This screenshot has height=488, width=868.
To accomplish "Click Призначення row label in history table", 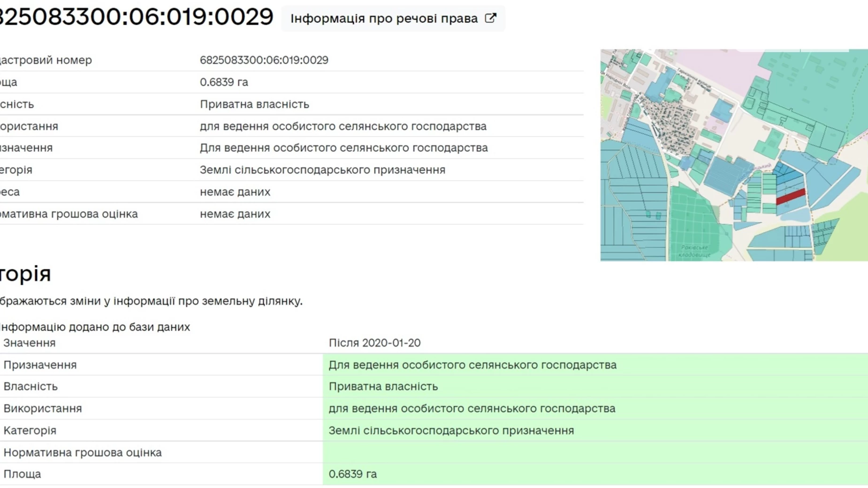I will [x=40, y=365].
